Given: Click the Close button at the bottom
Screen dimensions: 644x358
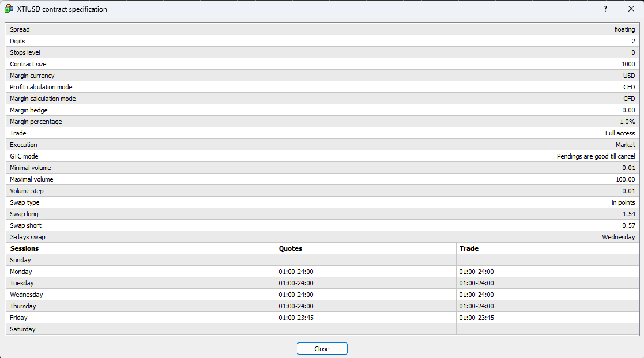Looking at the screenshot, I should coord(322,349).
